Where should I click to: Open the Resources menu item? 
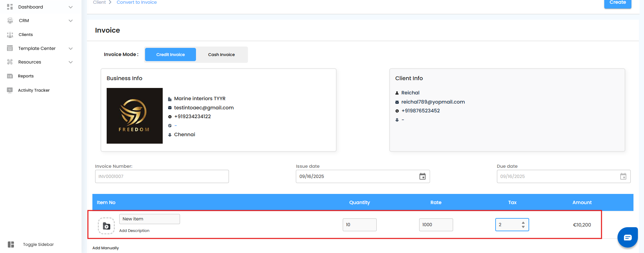(x=30, y=62)
